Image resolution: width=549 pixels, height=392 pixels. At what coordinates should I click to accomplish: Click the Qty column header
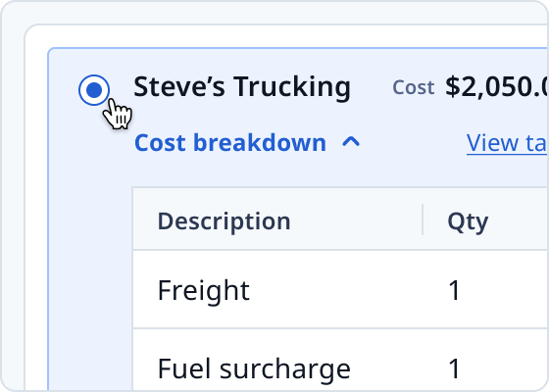point(468,221)
